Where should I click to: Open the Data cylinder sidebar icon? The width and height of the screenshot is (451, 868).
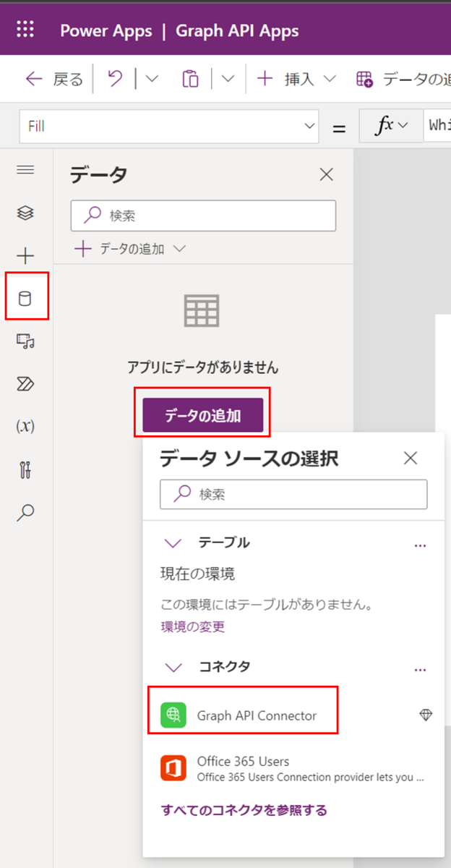coord(25,298)
